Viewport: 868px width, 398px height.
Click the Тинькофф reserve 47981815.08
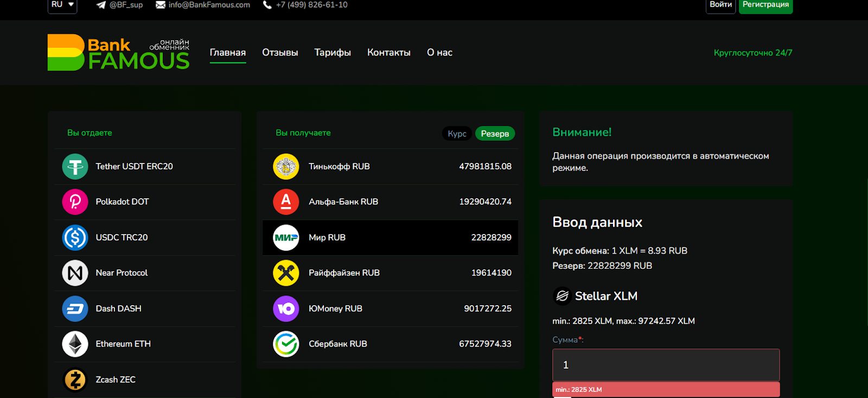click(x=485, y=167)
